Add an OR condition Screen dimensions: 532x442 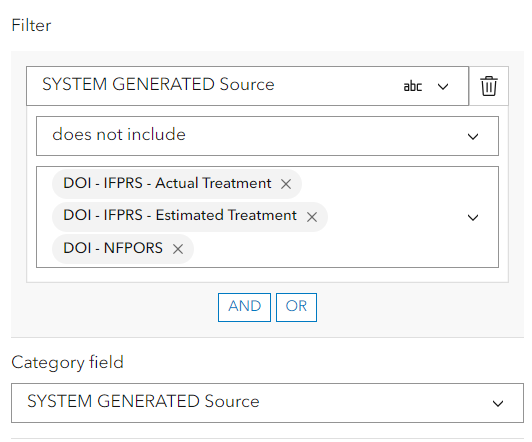tap(296, 307)
